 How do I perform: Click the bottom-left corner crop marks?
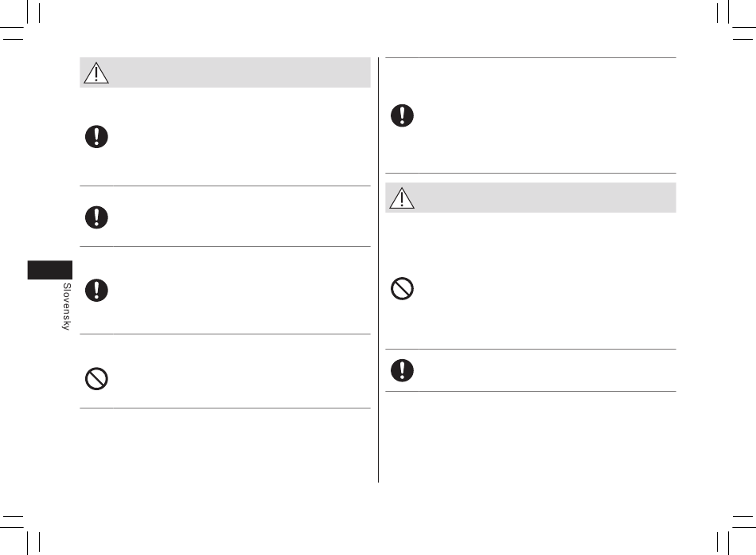tap(20, 535)
